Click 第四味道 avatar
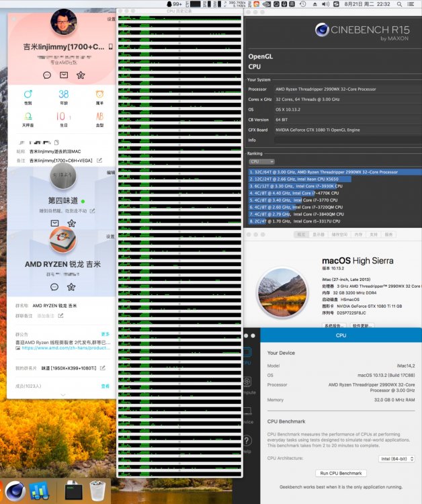422x504 pixels. click(63, 176)
